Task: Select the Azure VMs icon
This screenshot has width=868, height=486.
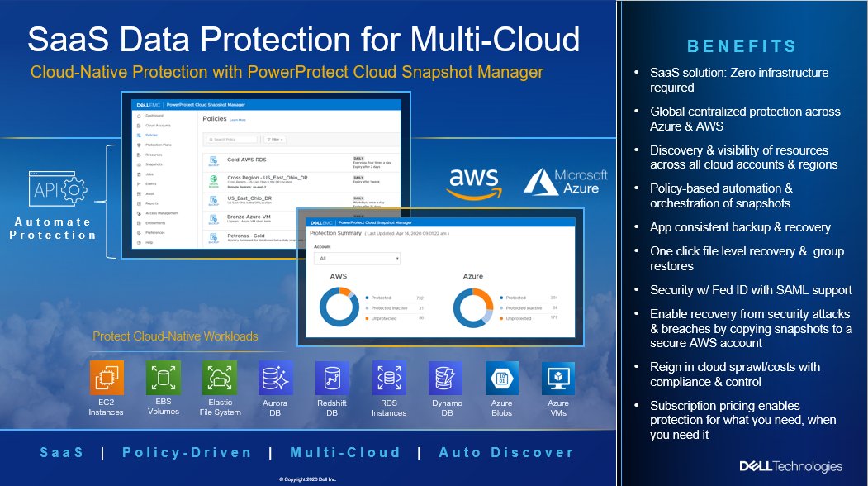Action: 558,379
